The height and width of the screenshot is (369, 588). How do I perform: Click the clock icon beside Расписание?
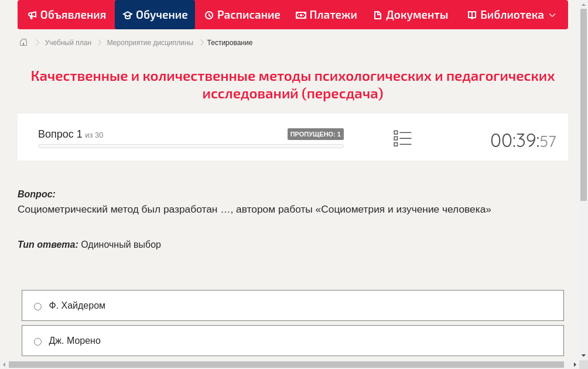(208, 15)
